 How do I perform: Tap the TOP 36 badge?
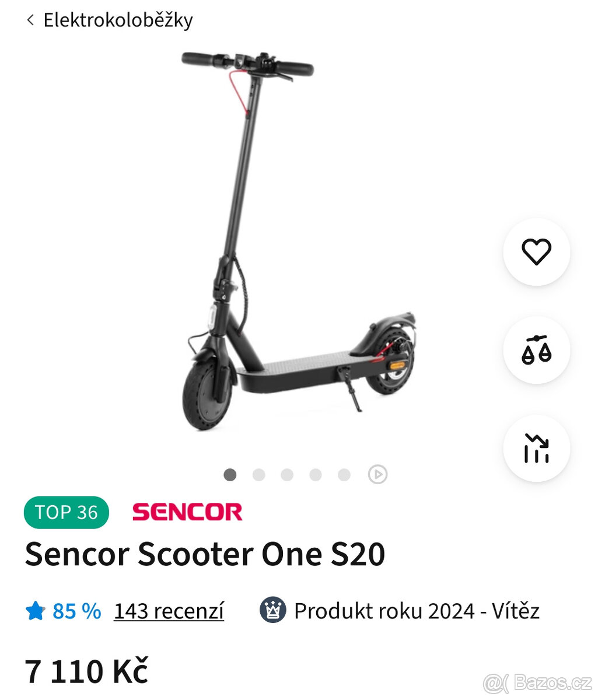67,512
